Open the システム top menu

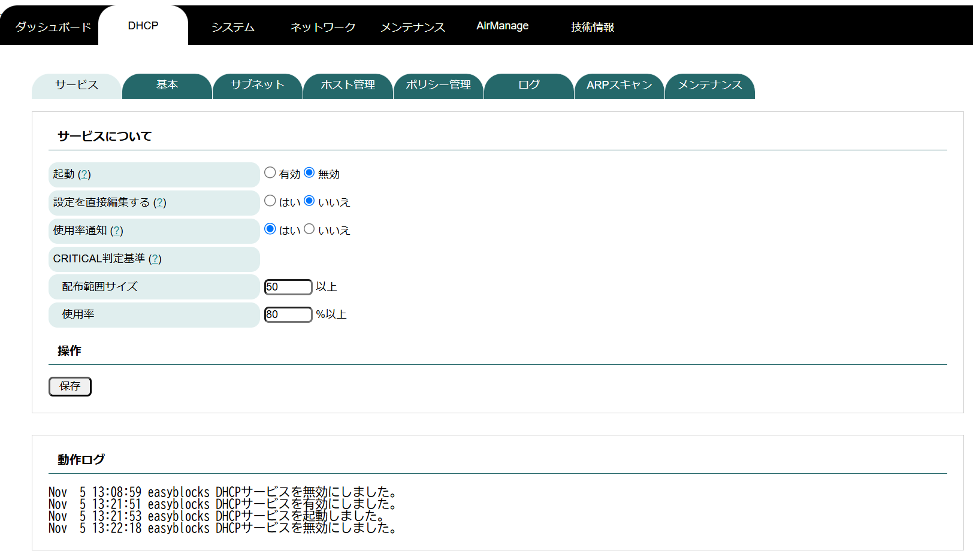pos(233,26)
